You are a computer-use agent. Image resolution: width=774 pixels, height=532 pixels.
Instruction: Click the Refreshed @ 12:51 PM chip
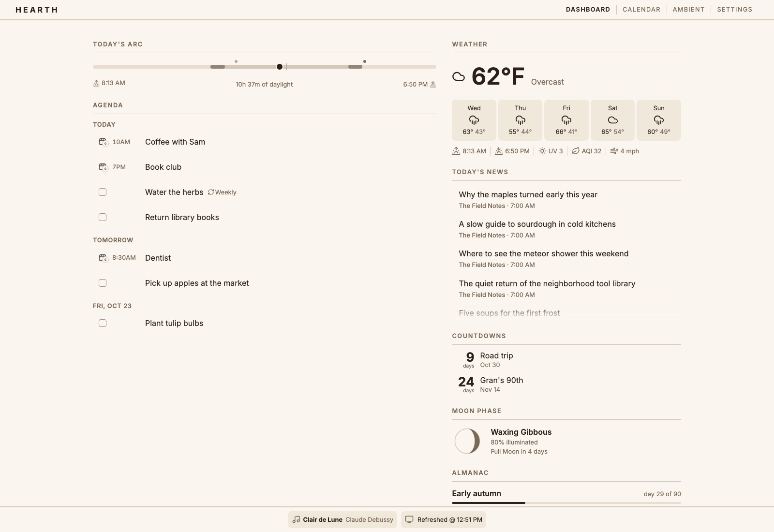(444, 519)
